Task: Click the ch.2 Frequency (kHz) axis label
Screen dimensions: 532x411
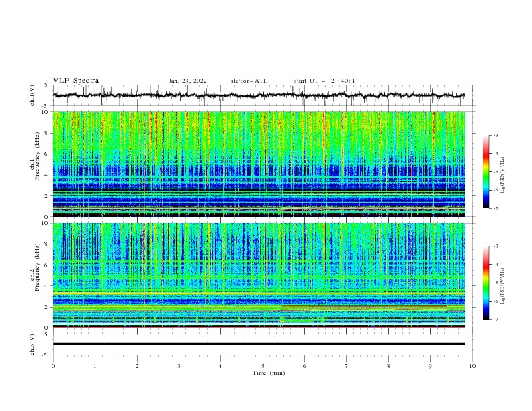Action: [x=35, y=267]
